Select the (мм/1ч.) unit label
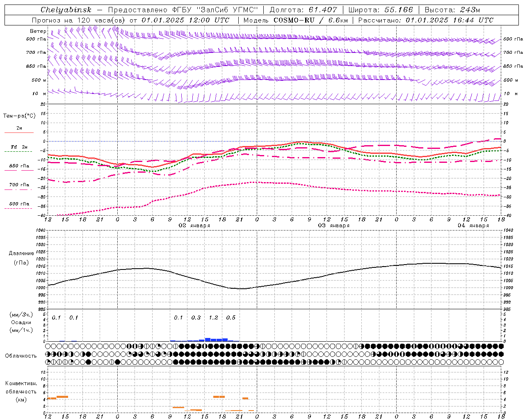 point(21,330)
